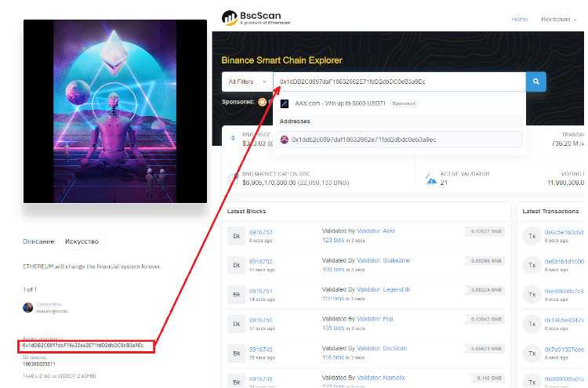
Task: Click the Bk icon in Validator Legend III row
Action: (237, 295)
